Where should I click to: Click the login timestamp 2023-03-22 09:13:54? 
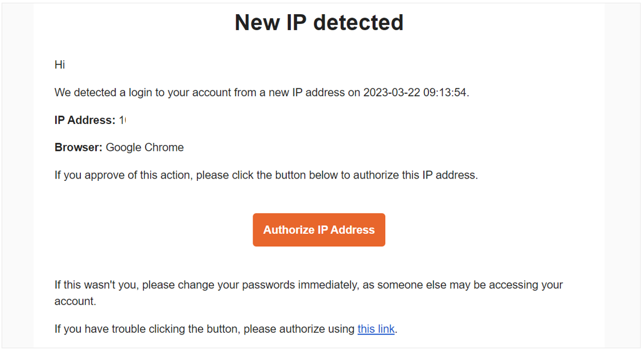coord(415,92)
